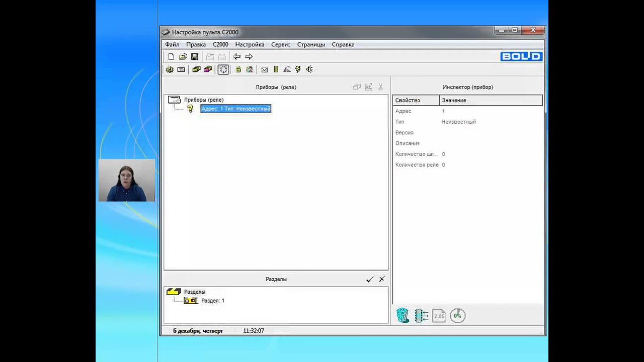Save configuration with floppy disk icon
This screenshot has height=362, width=644.
pyautogui.click(x=195, y=57)
